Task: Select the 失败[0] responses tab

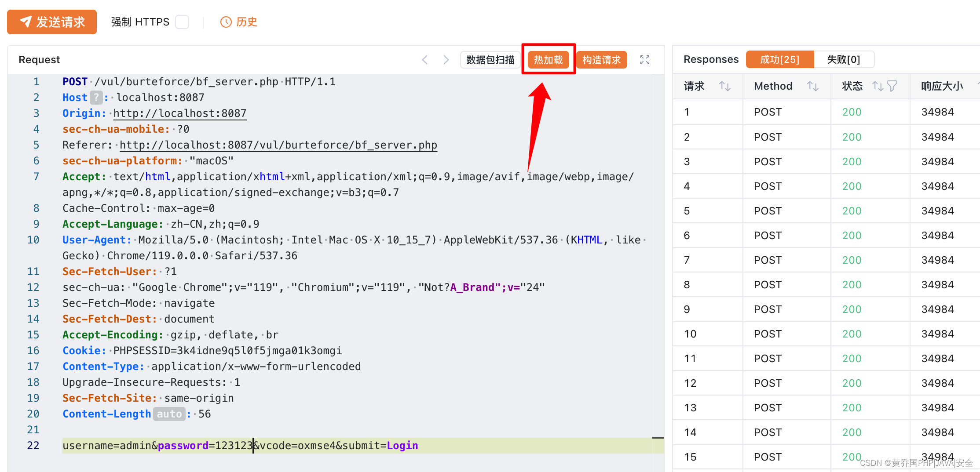Action: pos(844,59)
